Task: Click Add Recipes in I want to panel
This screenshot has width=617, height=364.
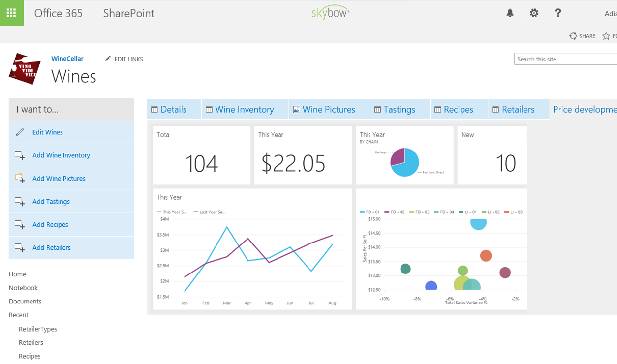Action: (x=50, y=225)
